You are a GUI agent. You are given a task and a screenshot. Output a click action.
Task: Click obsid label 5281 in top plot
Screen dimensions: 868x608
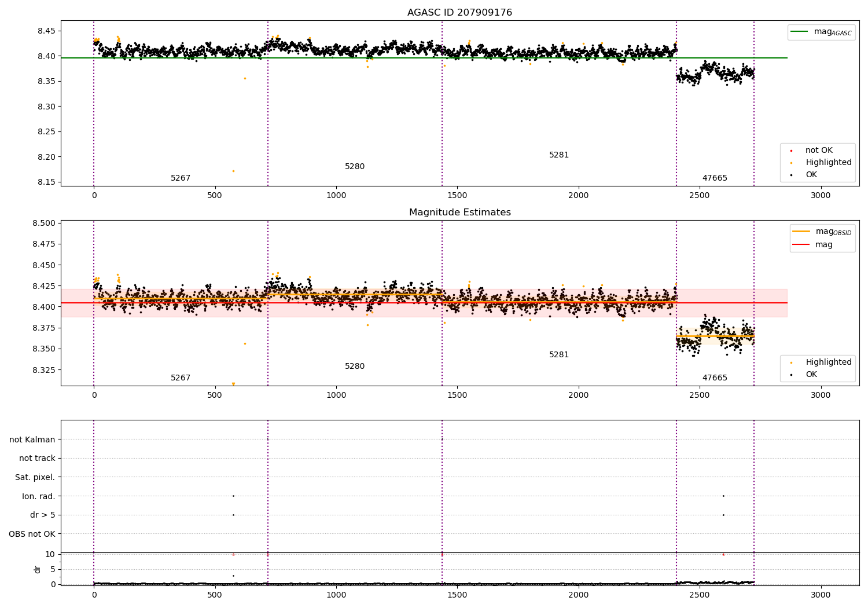559,155
